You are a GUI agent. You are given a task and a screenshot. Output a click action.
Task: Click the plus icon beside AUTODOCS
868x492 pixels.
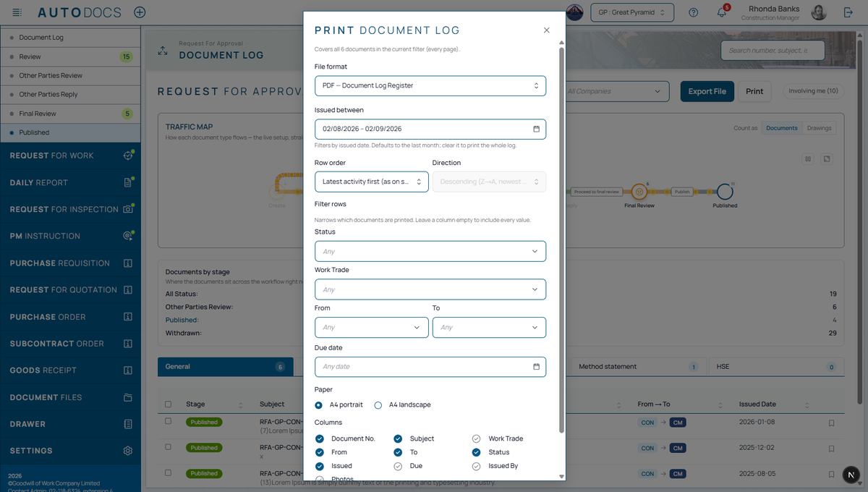click(140, 12)
